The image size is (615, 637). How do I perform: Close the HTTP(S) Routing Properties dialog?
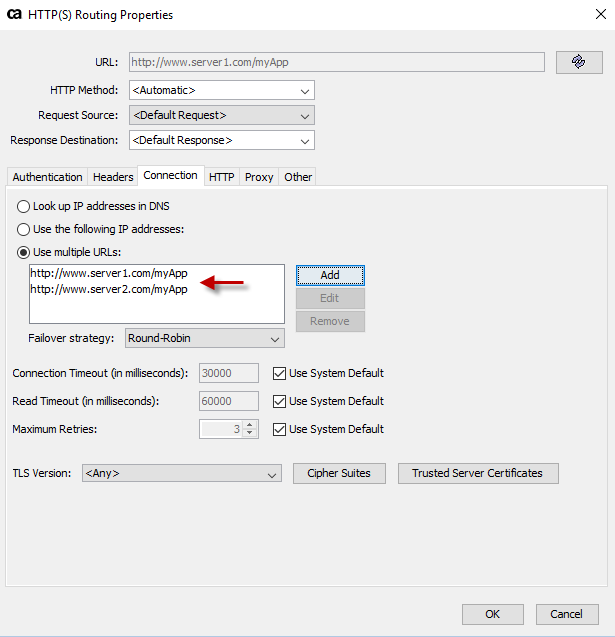pos(600,14)
